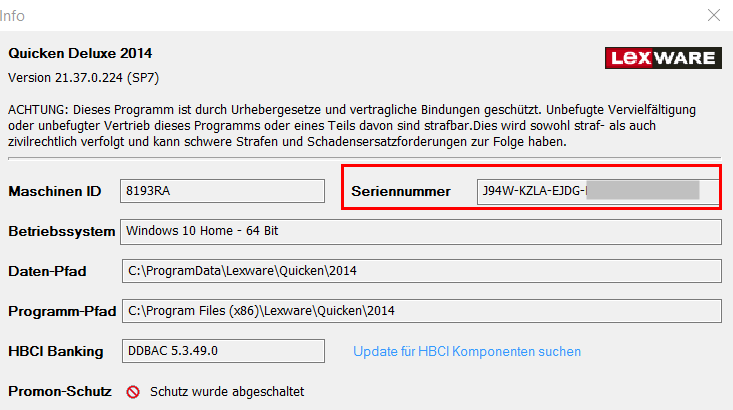Click the Programm-Pfad path field

click(420, 311)
